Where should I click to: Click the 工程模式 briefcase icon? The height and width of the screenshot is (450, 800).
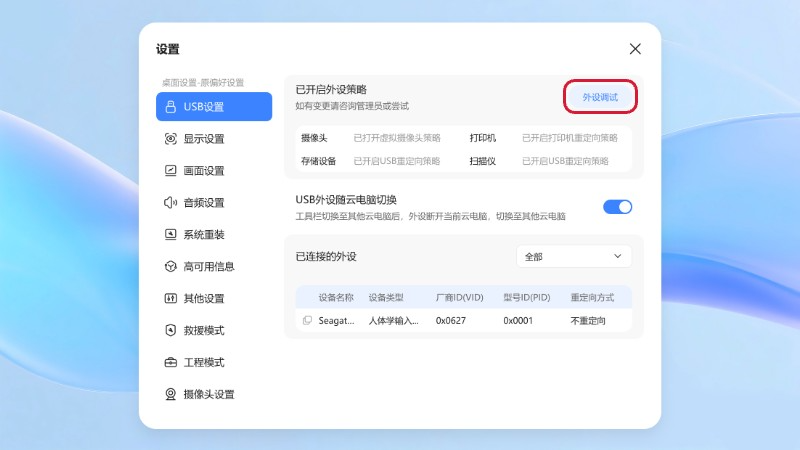pyautogui.click(x=170, y=362)
